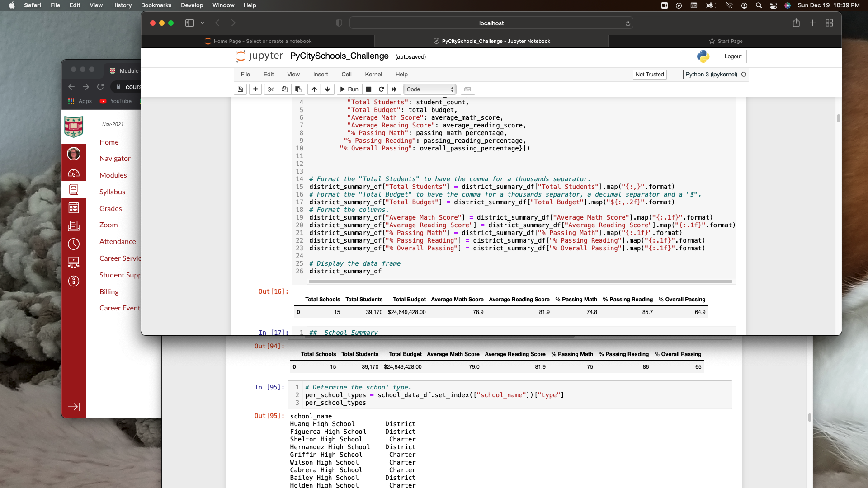This screenshot has width=868, height=488.
Task: Paste cells below icon in Jupyter toolbar
Action: [298, 89]
